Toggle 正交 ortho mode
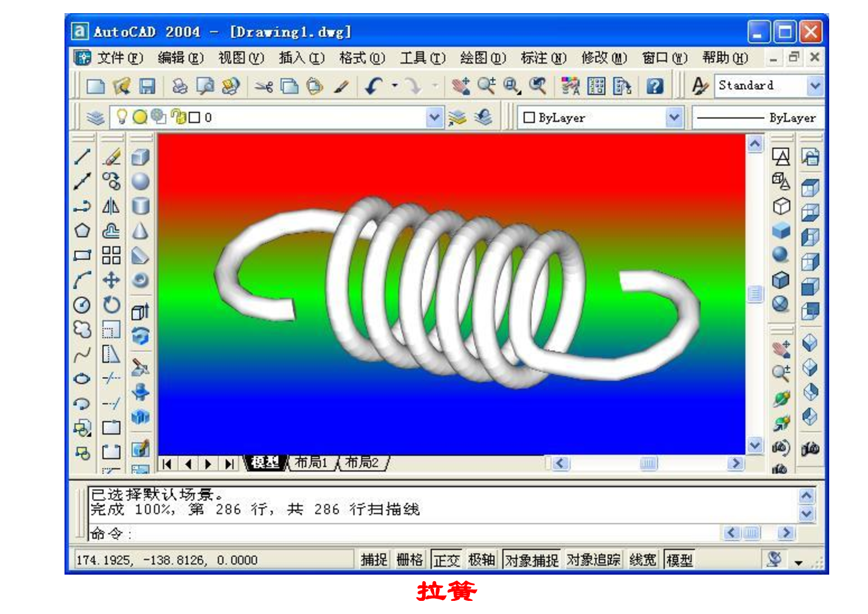 [447, 560]
